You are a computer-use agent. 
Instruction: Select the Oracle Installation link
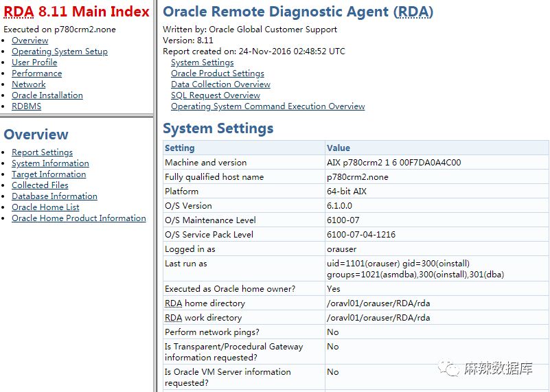(x=47, y=95)
